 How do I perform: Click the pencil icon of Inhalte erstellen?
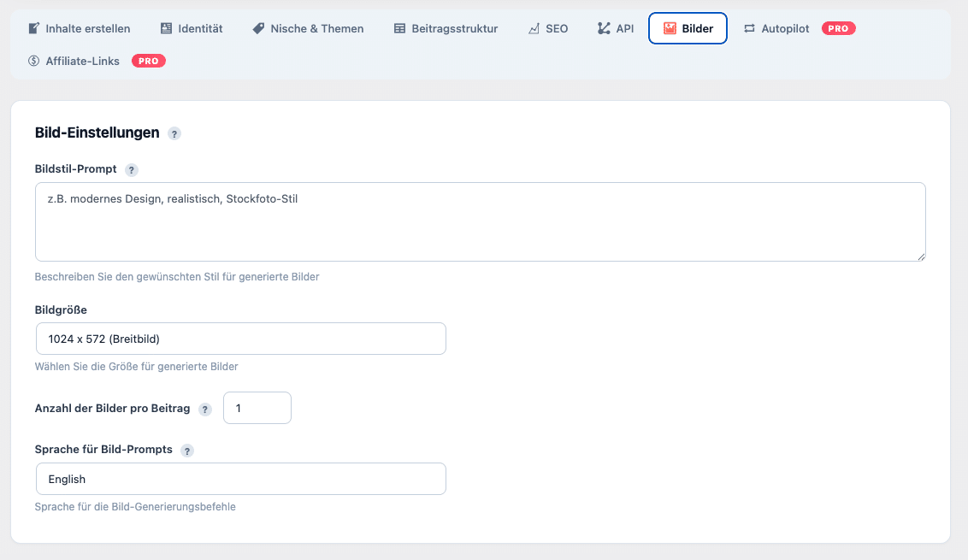(34, 28)
